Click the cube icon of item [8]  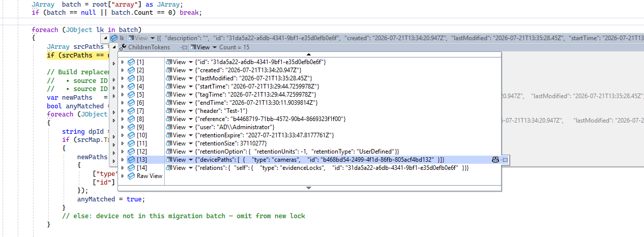131,120
